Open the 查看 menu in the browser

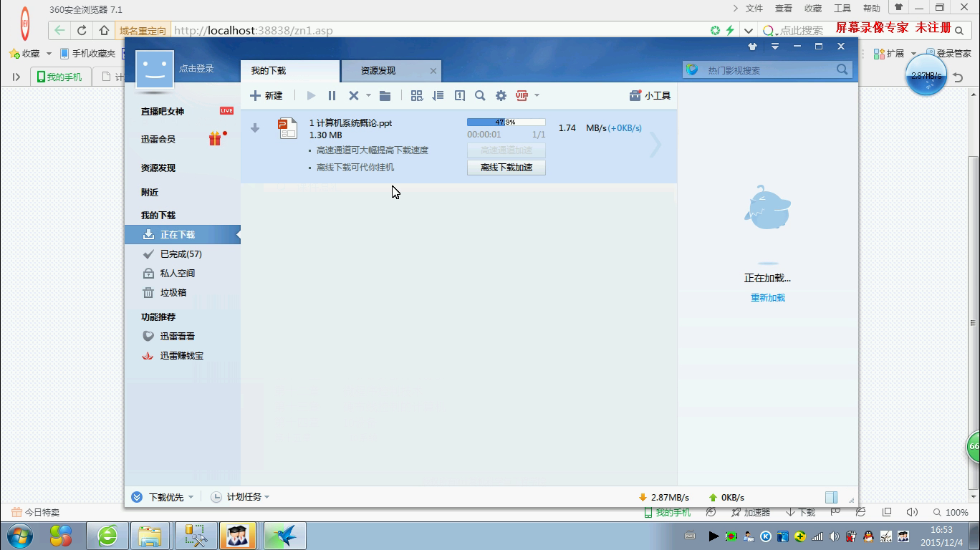(784, 9)
